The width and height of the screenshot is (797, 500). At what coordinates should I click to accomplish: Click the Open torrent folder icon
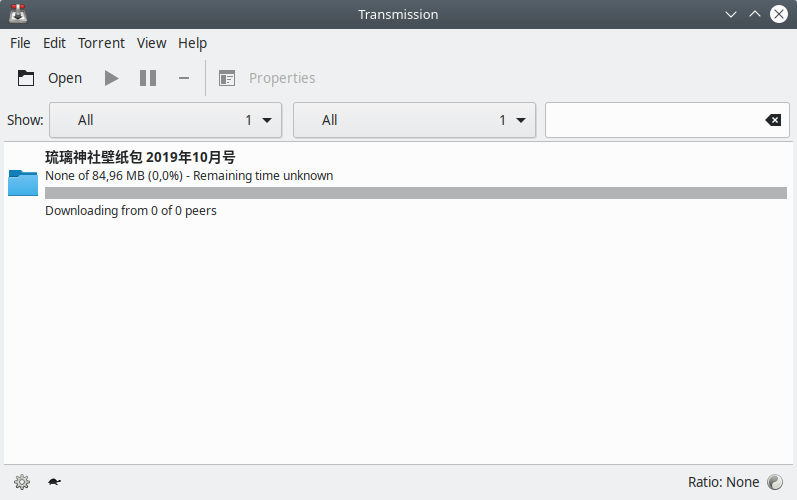click(26, 78)
